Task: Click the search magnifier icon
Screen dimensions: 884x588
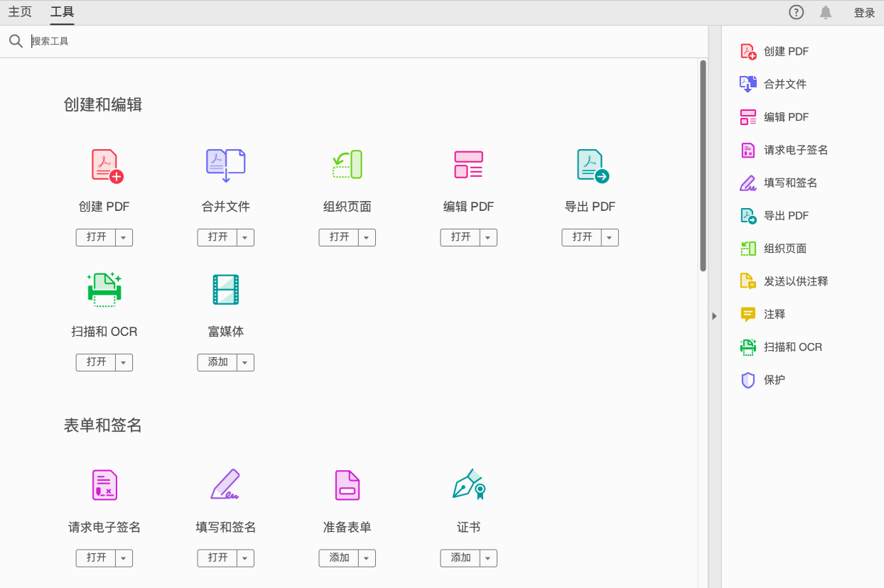Action: (x=16, y=41)
